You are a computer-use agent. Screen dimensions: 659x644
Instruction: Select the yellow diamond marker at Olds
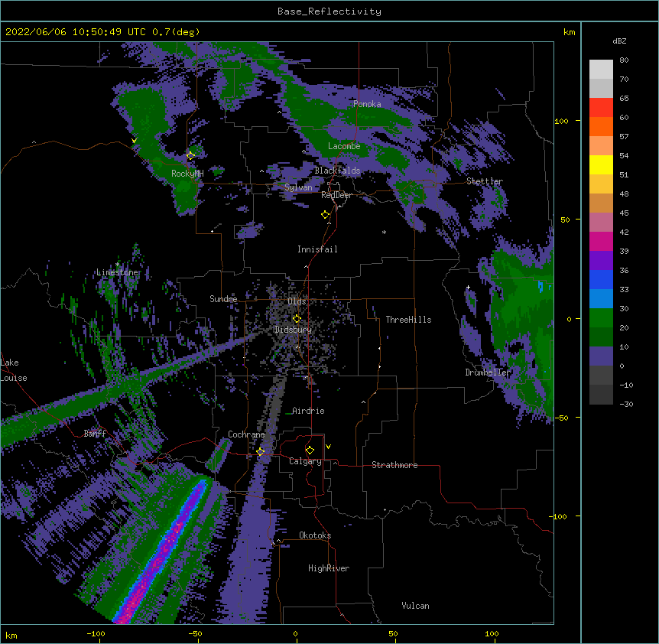coord(297,318)
